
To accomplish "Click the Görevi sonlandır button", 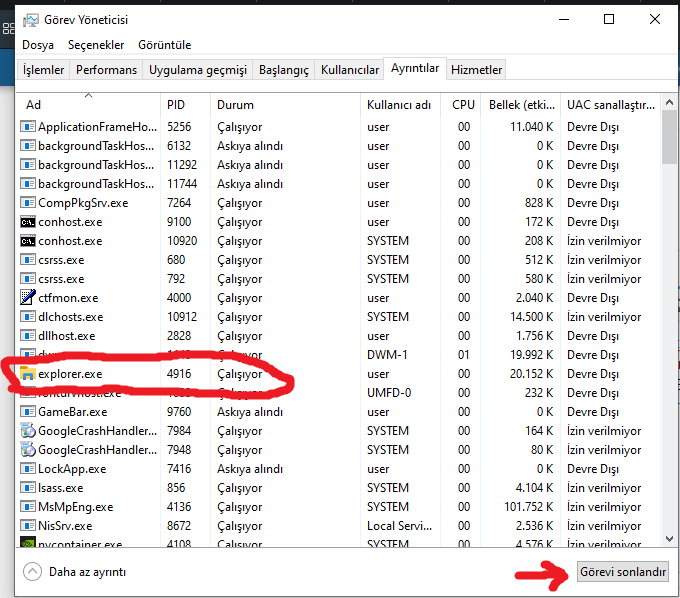I will coord(623,572).
